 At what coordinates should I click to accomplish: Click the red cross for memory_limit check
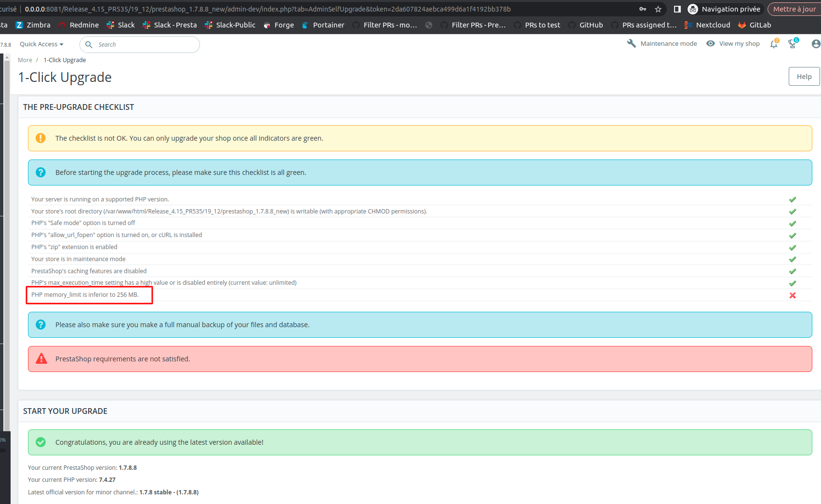pyautogui.click(x=793, y=295)
